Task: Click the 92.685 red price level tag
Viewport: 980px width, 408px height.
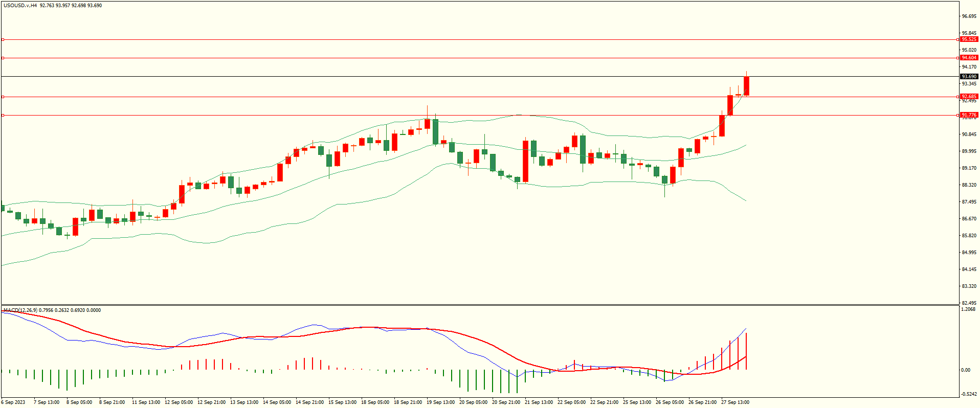Action: 969,97
